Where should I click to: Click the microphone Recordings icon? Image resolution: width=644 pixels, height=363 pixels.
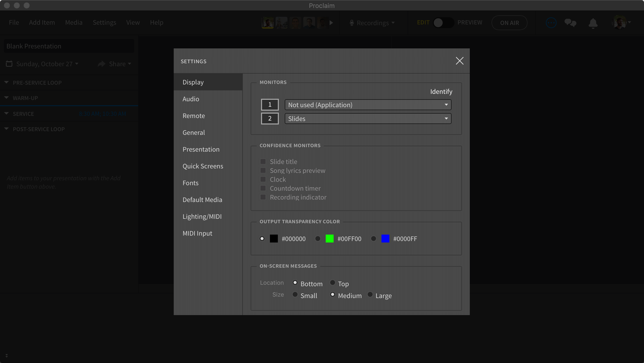352,23
